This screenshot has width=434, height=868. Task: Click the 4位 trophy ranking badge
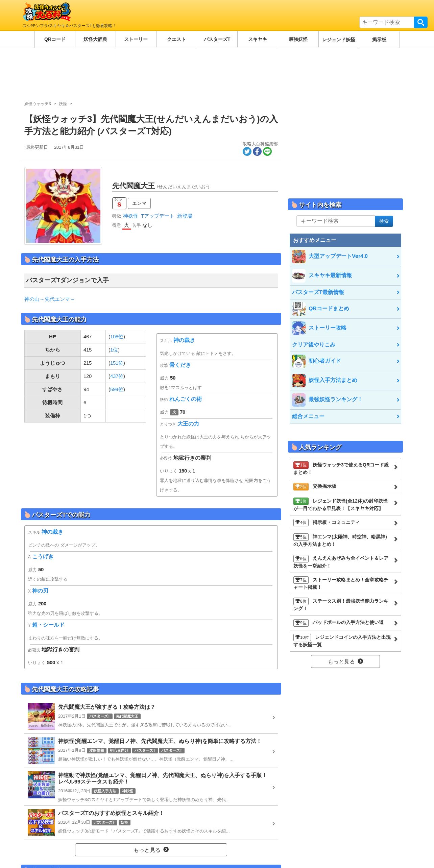(x=301, y=523)
